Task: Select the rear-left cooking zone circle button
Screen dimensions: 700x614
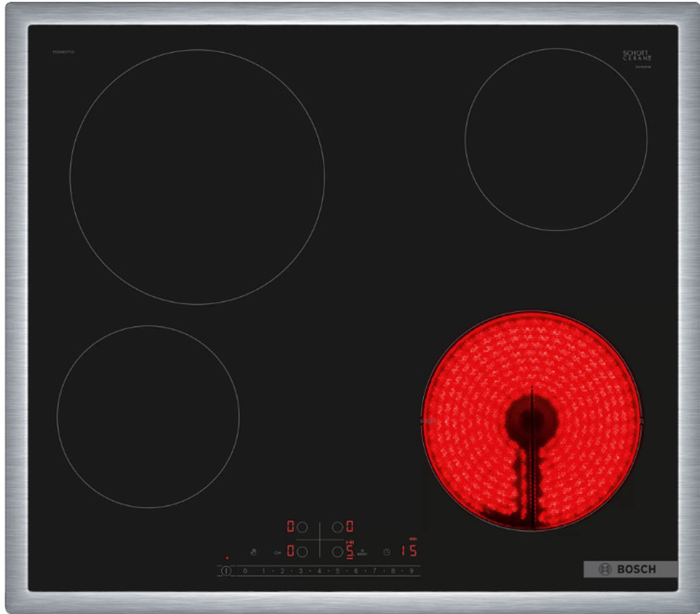Action: point(302,527)
